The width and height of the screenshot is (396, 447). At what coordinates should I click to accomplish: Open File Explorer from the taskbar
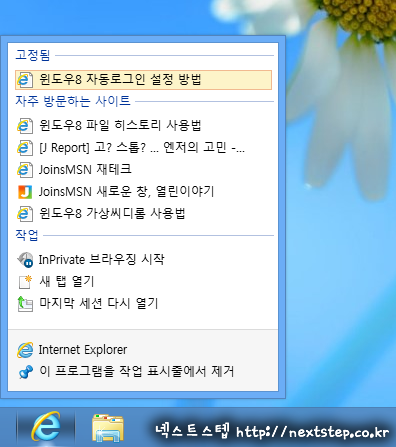click(108, 427)
